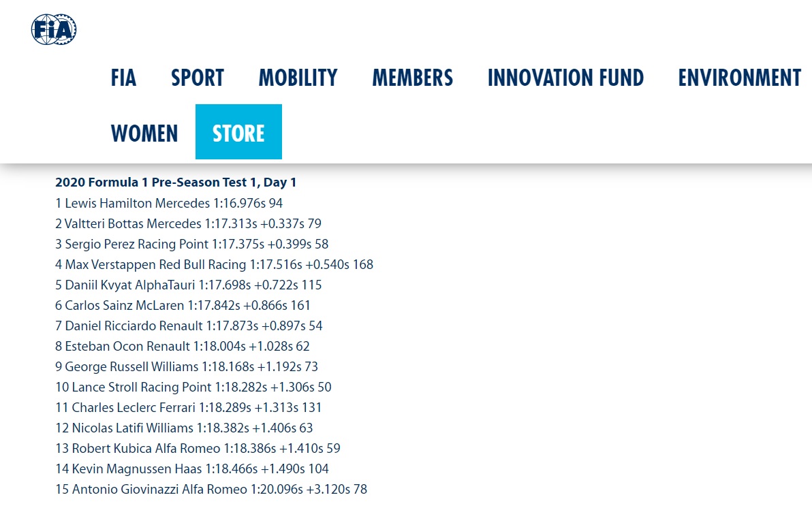Go to the MEMBERS section
812x523 pixels.
[x=412, y=78]
